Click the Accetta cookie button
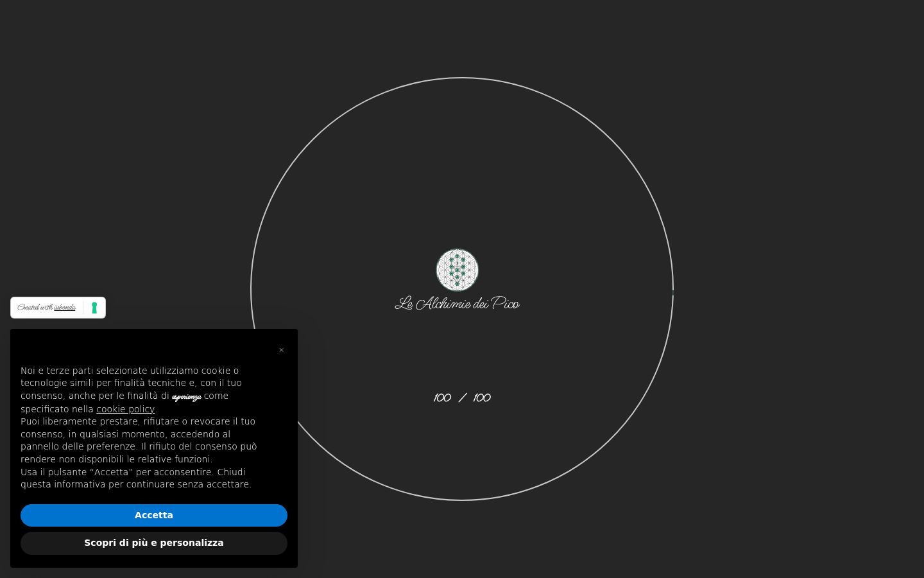The height and width of the screenshot is (578, 924). [154, 515]
